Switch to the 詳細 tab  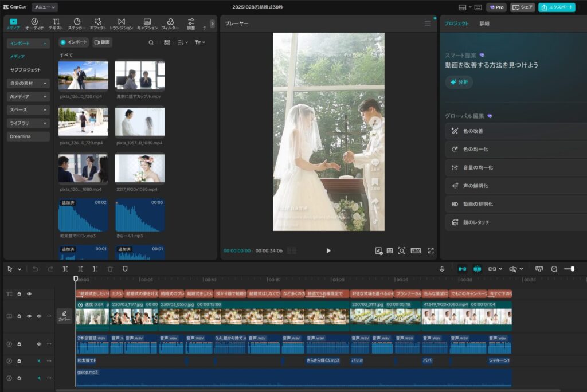(x=484, y=23)
